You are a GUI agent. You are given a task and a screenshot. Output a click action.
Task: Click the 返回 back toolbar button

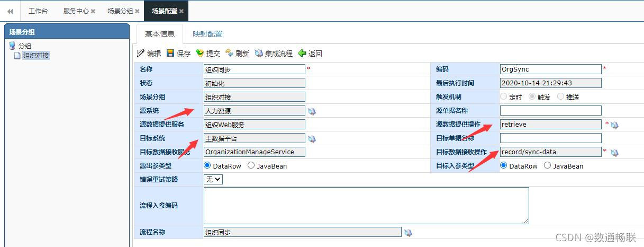click(x=310, y=54)
